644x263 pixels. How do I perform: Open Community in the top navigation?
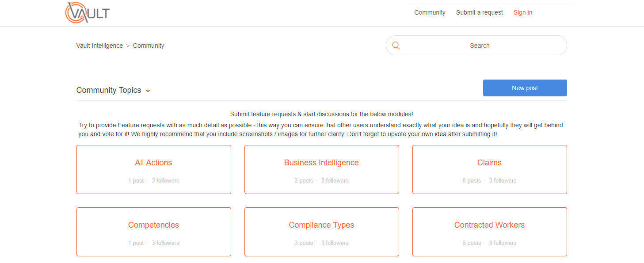tap(430, 12)
